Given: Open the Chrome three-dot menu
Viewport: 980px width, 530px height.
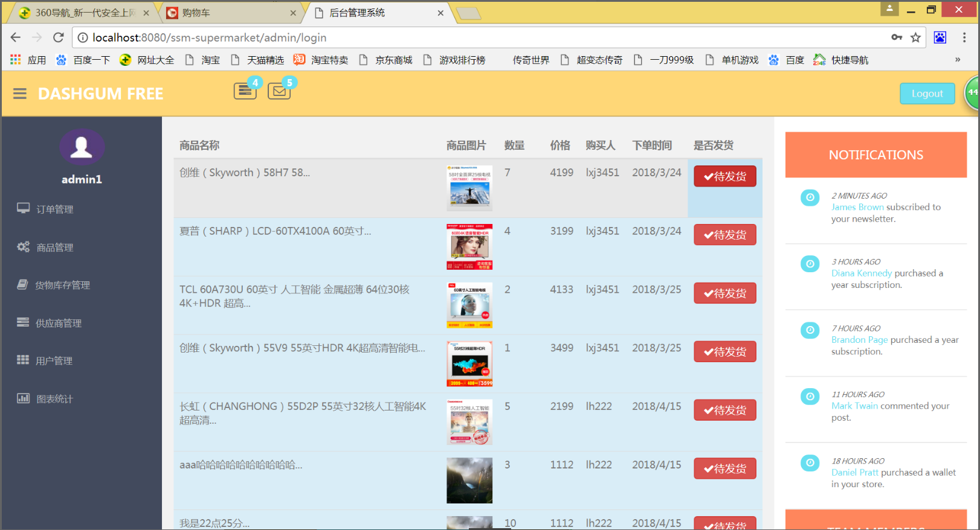Looking at the screenshot, I should [x=964, y=37].
